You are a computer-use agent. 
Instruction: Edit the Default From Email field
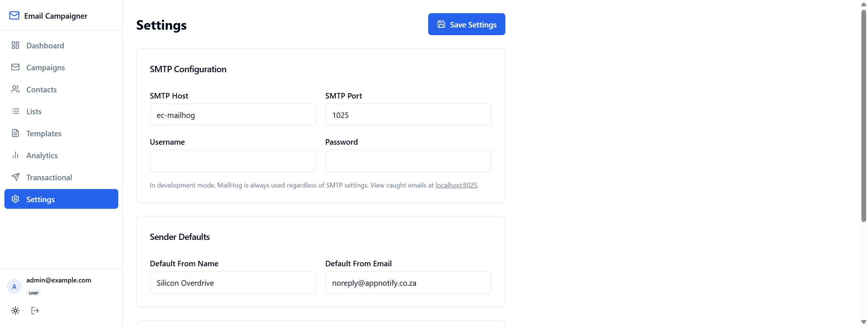(x=408, y=282)
